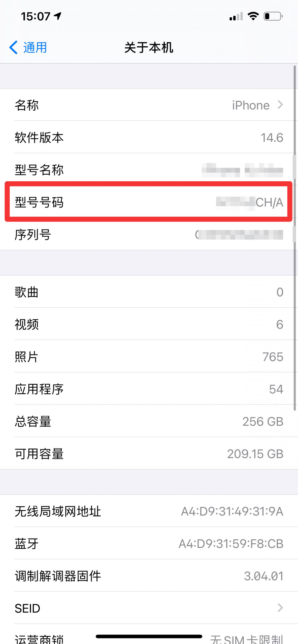Select the 软件版本 row
The width and height of the screenshot is (298, 644).
149,137
